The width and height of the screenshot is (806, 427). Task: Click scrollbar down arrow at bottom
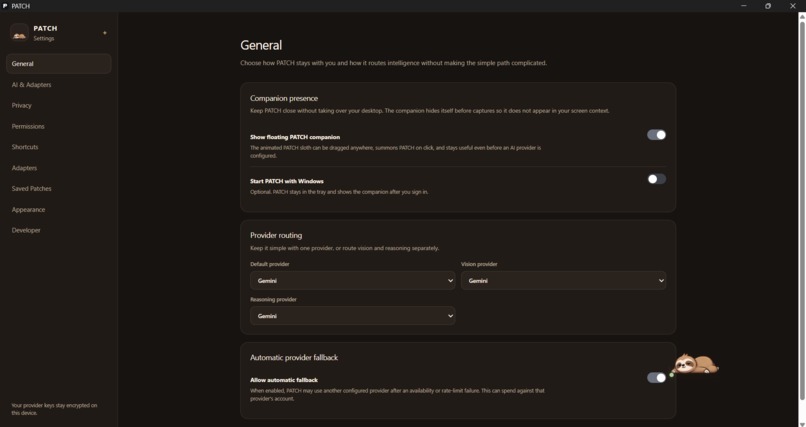click(x=802, y=424)
